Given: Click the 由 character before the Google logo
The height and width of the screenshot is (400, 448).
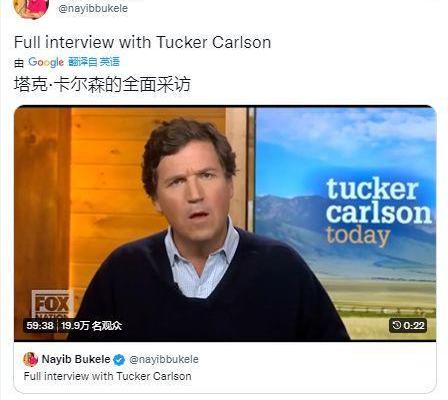Looking at the screenshot, I should (x=19, y=63).
